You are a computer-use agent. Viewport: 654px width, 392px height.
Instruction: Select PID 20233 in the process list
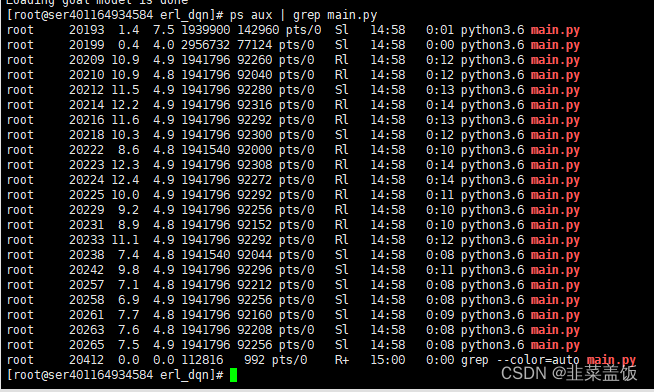point(86,240)
